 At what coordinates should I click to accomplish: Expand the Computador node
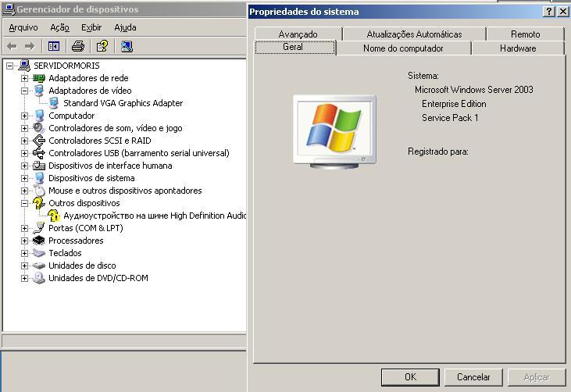pos(24,116)
